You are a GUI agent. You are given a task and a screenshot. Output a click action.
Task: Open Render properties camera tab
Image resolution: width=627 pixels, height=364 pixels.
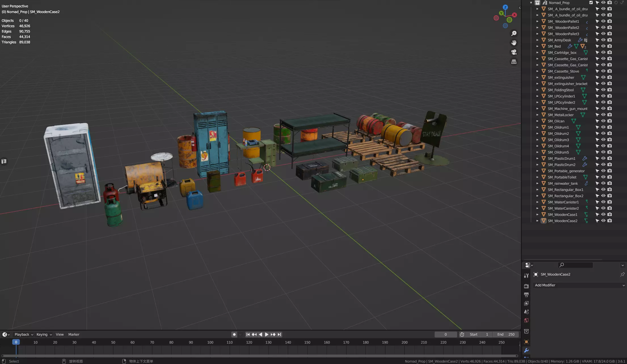(x=526, y=286)
